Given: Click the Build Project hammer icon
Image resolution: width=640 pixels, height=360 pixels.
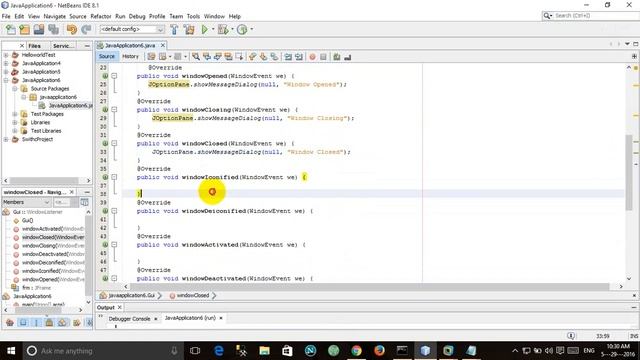Looking at the screenshot, I should click(174, 29).
